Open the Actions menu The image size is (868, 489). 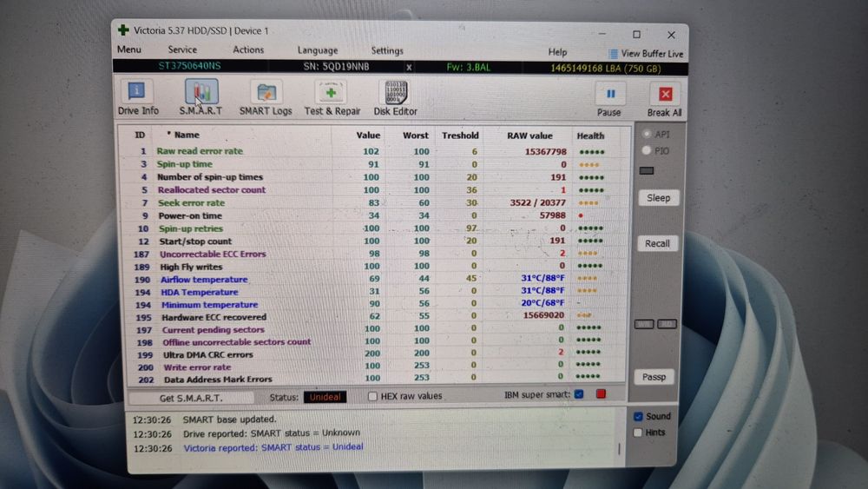[248, 50]
